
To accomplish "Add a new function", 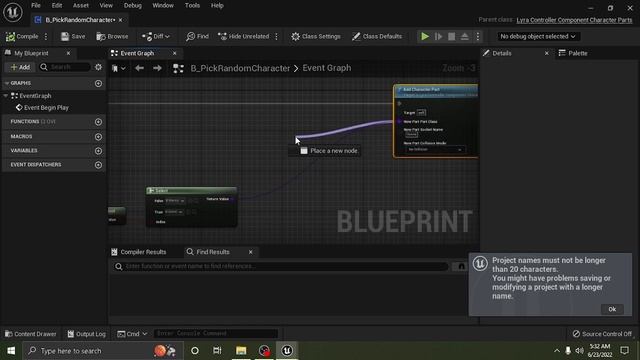I will (98, 122).
